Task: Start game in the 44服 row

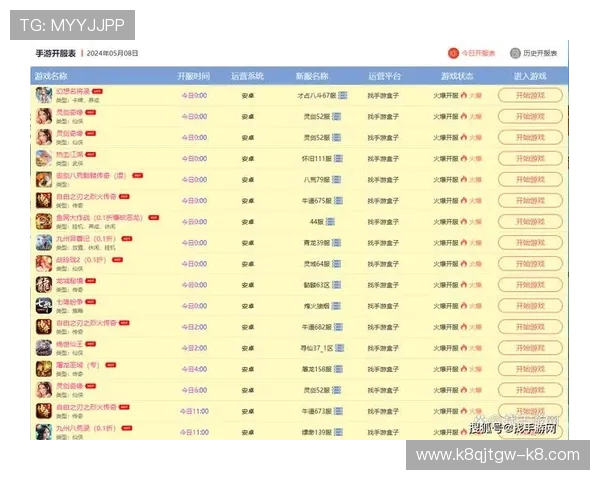Action: 530,221
